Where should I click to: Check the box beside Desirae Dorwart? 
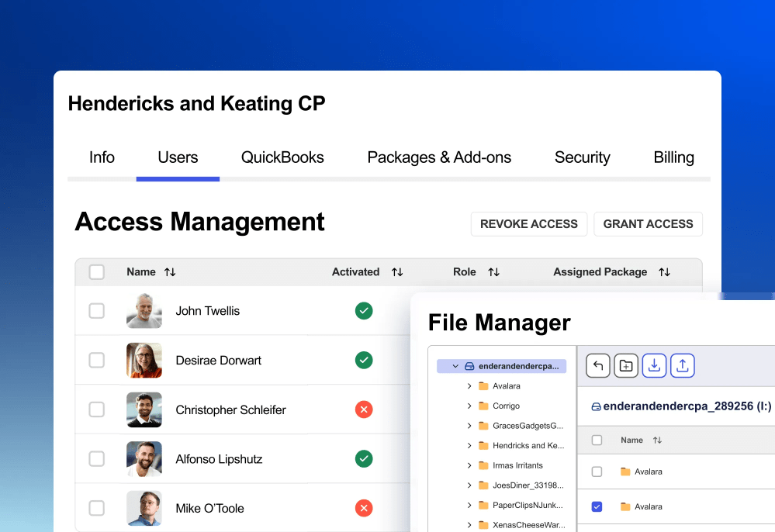click(x=96, y=360)
